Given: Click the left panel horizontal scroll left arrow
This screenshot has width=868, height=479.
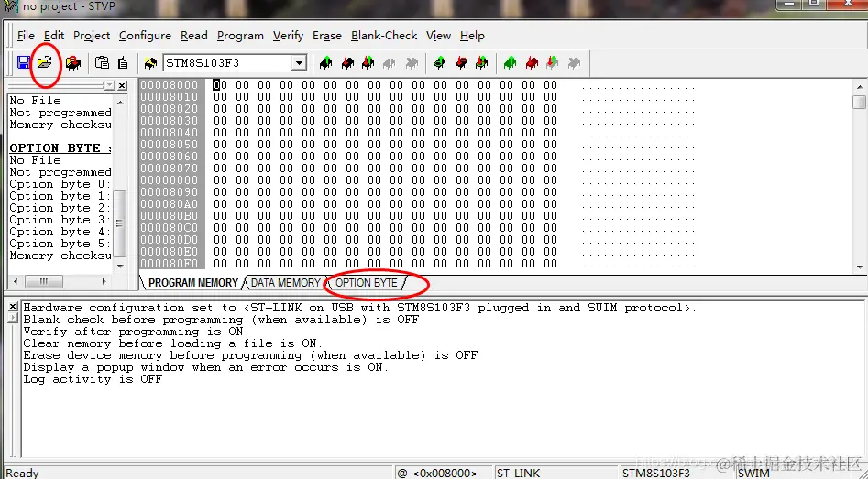Looking at the screenshot, I should click(16, 281).
